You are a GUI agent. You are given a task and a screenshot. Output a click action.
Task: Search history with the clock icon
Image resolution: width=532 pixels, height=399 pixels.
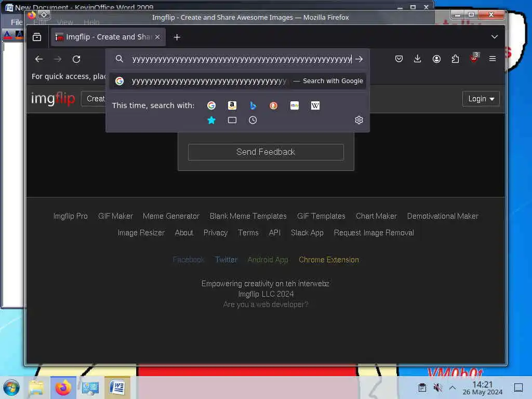pos(253,120)
